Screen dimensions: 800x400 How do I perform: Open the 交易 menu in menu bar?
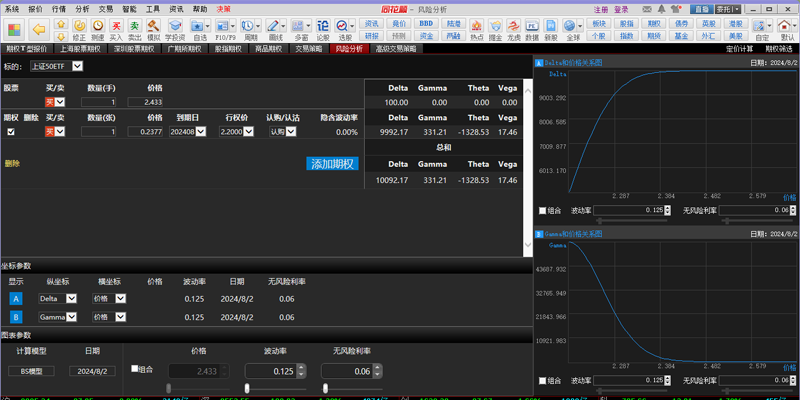click(x=105, y=8)
